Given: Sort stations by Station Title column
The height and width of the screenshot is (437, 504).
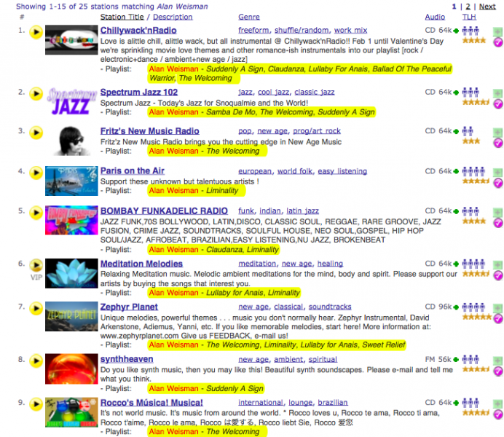Looking at the screenshot, I should point(122,17).
